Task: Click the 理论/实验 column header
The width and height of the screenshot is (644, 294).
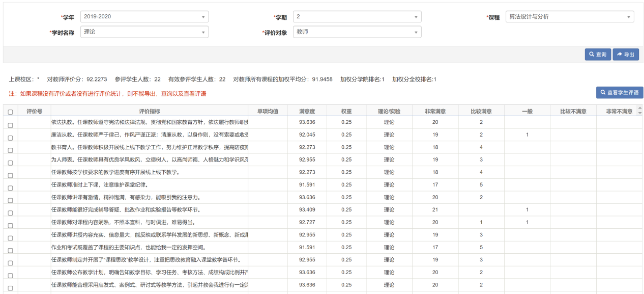Action: coord(389,111)
